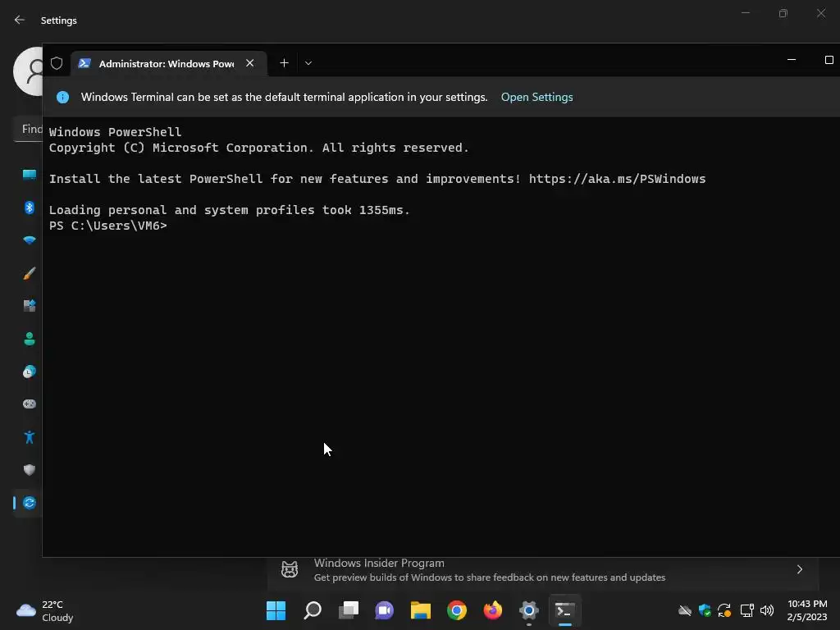Open a new Terminal tab with plus
The image size is (840, 630).
(284, 63)
